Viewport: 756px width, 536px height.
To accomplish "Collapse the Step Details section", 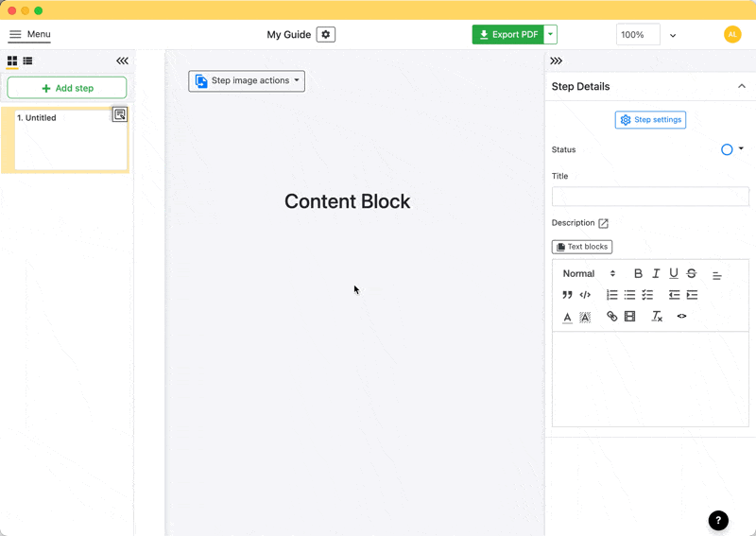I will pos(742,86).
